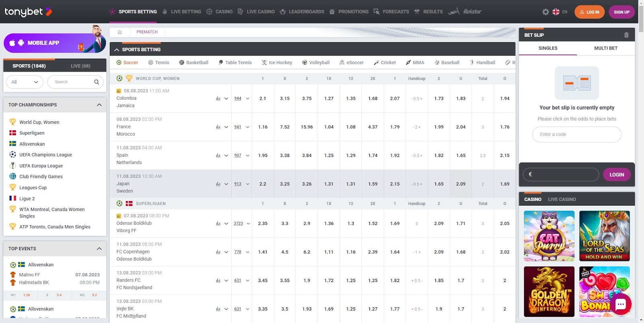Click the bet slip trash icon
644x323 pixels.
coord(626,35)
